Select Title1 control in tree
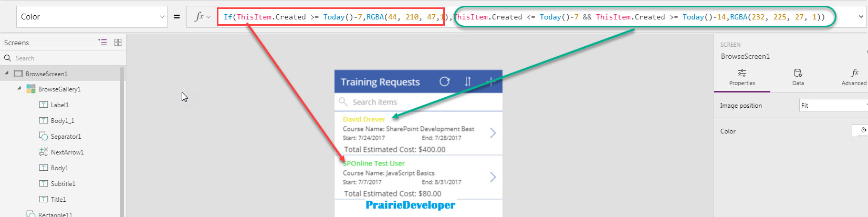 pos(58,200)
